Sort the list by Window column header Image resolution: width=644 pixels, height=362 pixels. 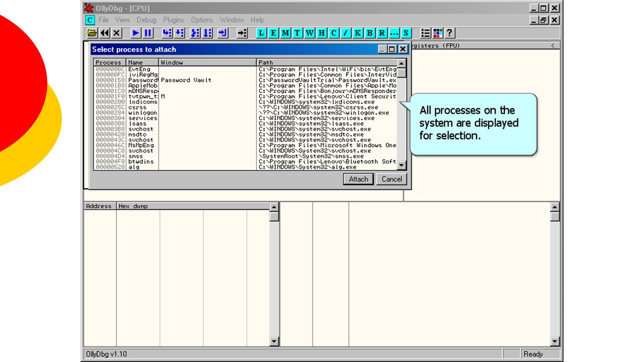tap(208, 62)
